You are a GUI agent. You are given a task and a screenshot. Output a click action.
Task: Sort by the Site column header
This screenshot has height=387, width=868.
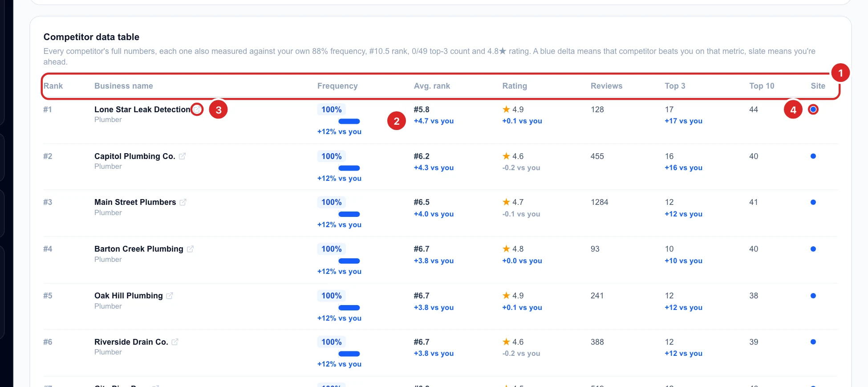[818, 86]
